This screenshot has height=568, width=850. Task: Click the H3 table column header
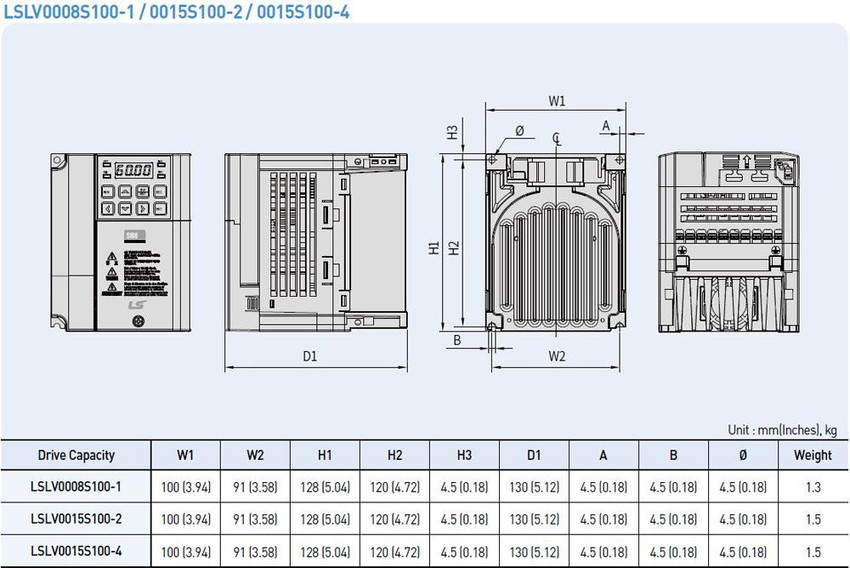[x=464, y=455]
